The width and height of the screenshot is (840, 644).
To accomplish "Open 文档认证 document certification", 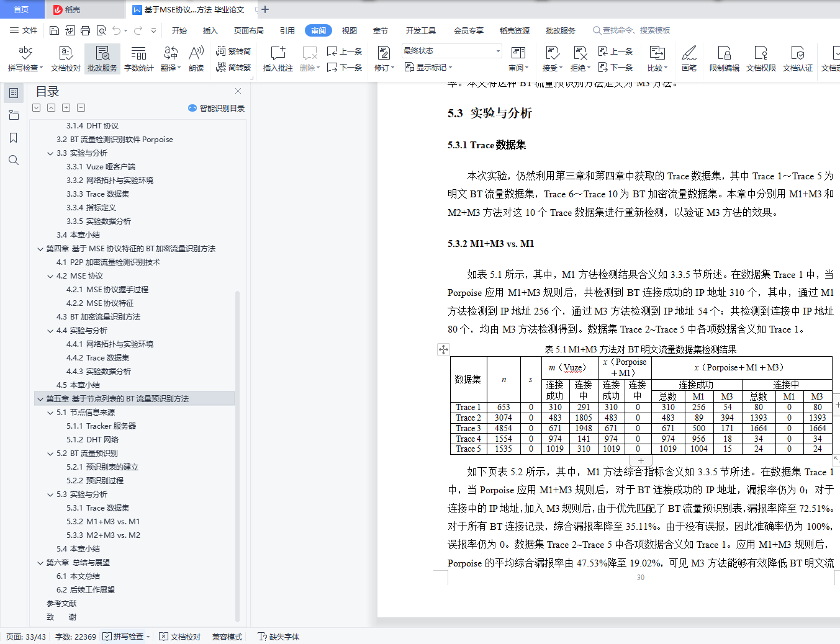I will [x=797, y=59].
